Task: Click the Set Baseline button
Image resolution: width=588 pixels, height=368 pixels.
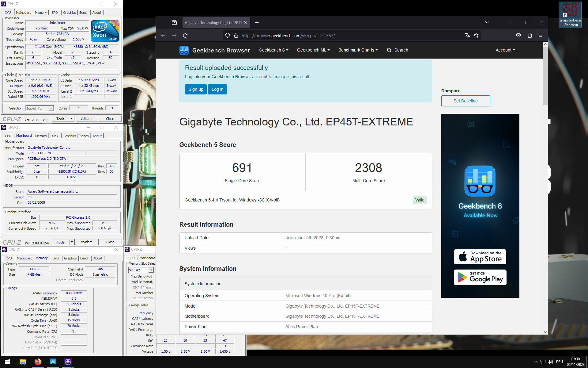Action: 466,101
